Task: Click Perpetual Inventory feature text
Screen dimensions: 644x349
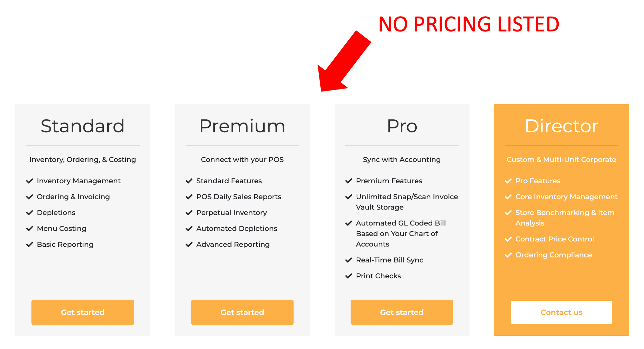Action: click(x=232, y=213)
